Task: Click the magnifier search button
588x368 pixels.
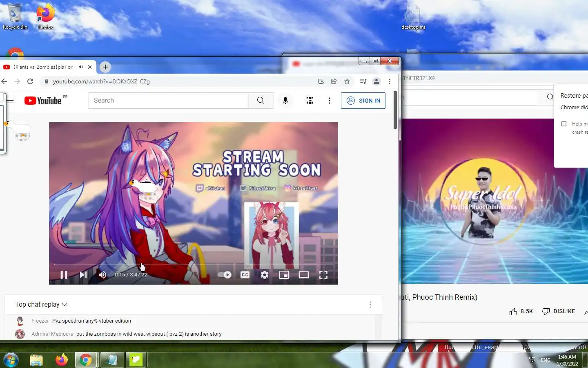Action: [x=261, y=101]
